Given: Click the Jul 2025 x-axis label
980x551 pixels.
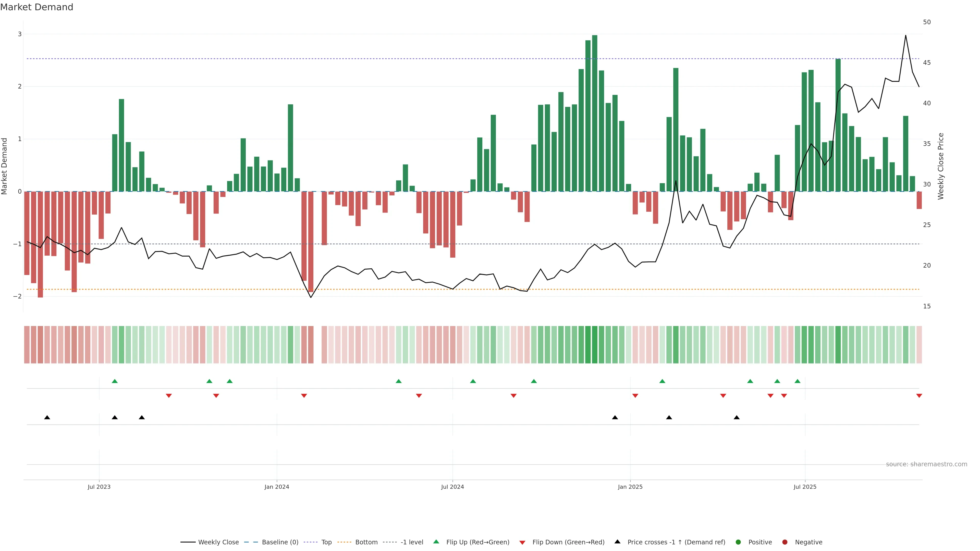Looking at the screenshot, I should coord(805,487).
